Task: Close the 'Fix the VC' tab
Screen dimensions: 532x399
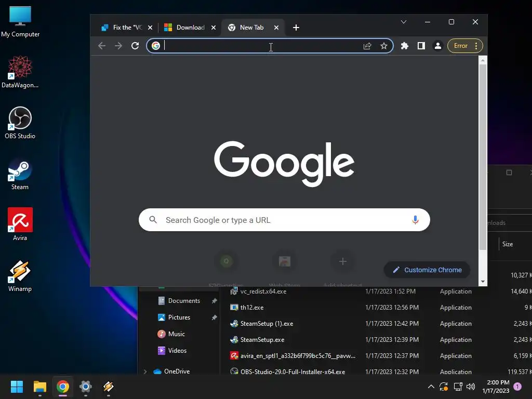Action: [150, 28]
